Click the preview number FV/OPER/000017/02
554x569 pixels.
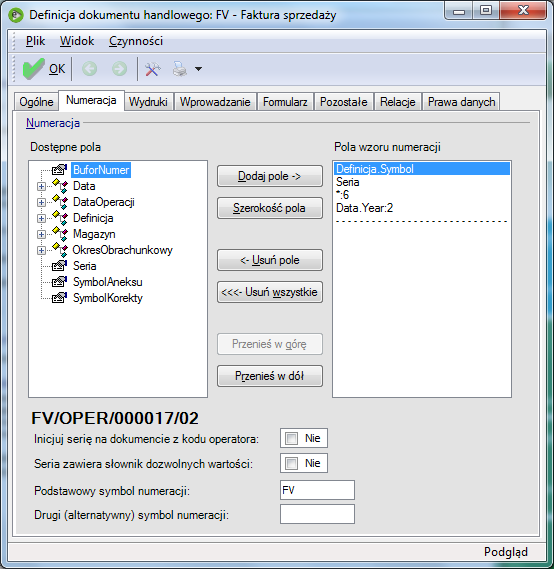click(115, 418)
